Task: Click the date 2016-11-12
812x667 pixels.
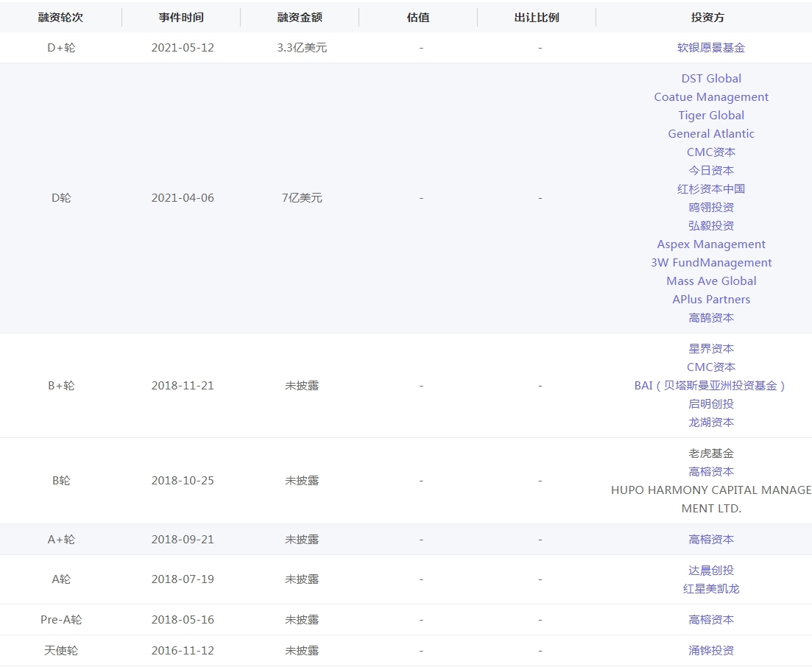Action: coord(183,650)
